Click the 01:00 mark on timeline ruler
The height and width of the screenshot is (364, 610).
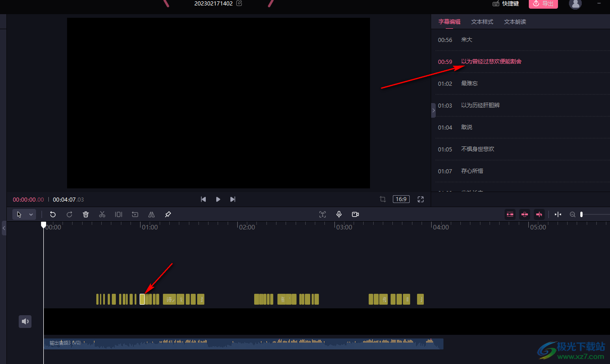tap(150, 227)
